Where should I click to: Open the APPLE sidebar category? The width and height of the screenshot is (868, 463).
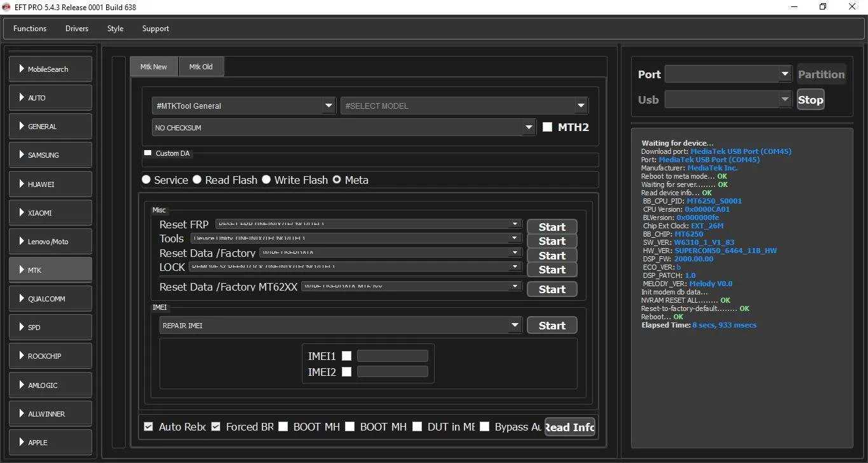click(x=50, y=443)
